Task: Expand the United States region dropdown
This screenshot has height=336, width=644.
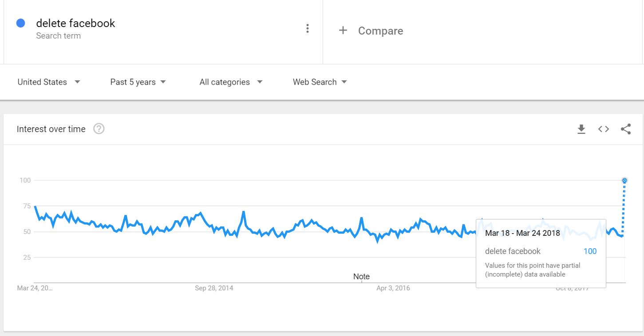Action: point(49,82)
